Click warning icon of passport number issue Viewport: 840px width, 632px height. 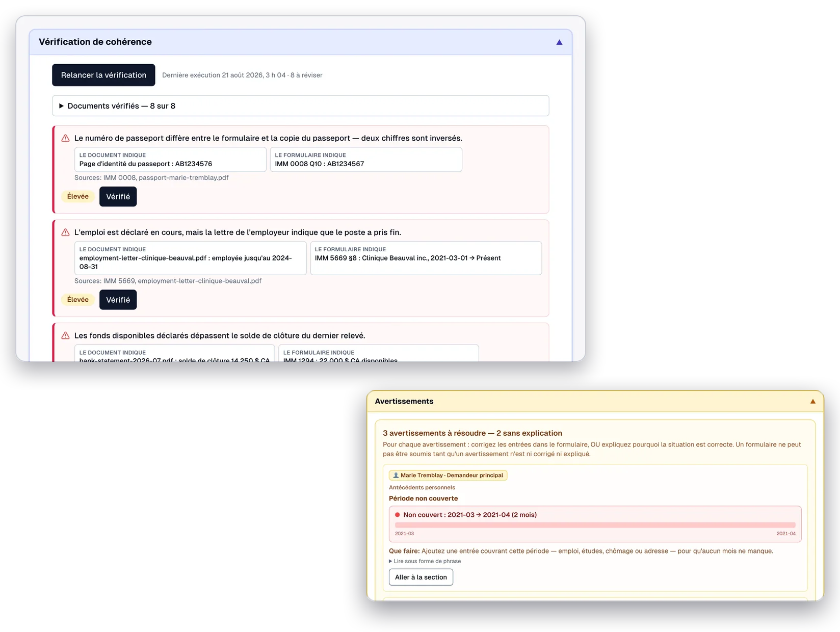pos(66,138)
